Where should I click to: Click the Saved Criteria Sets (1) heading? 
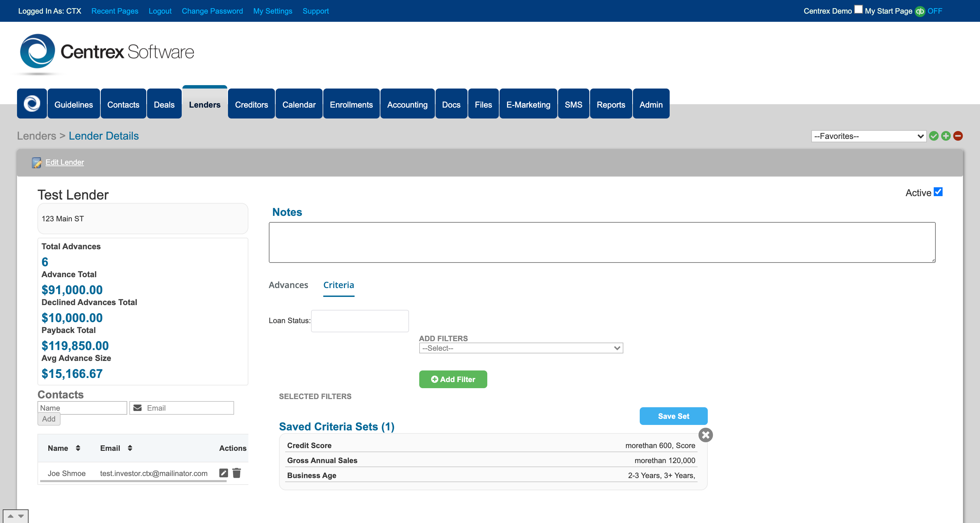337,426
